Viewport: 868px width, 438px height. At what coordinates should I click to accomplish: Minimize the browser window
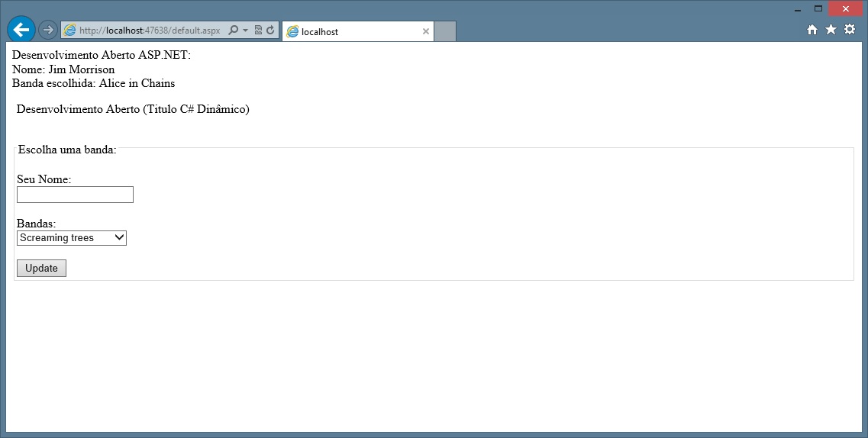[x=798, y=9]
